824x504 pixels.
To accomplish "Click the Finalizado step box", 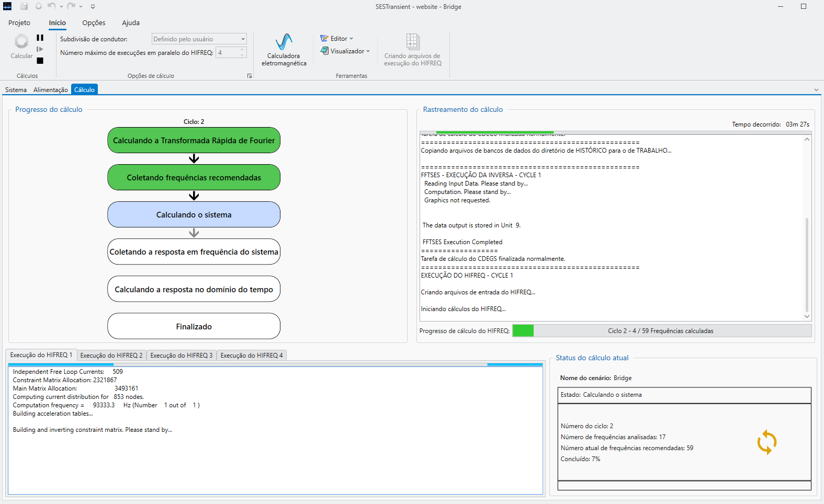I will 194,327.
